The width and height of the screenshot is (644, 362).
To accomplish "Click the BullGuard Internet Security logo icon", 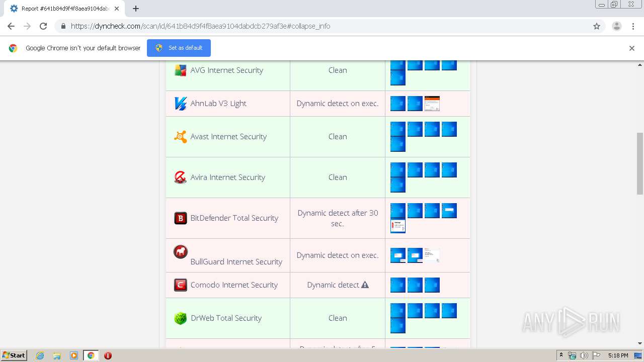I will pyautogui.click(x=180, y=252).
